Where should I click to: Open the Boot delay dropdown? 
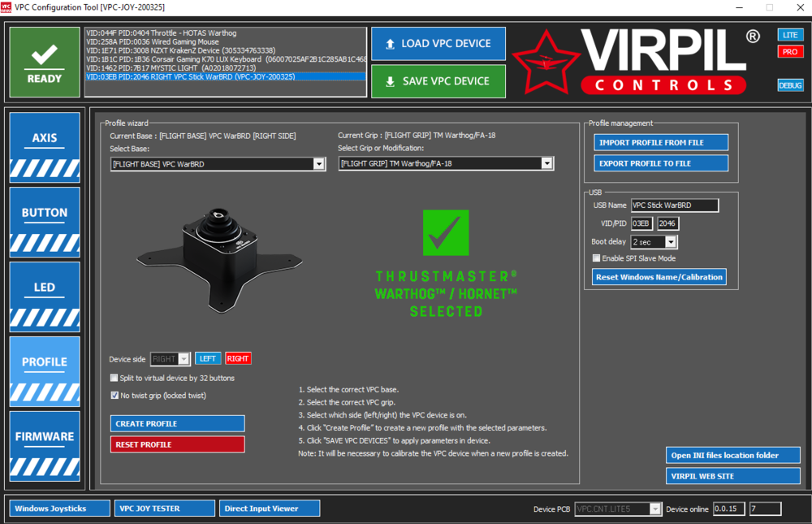click(x=671, y=242)
